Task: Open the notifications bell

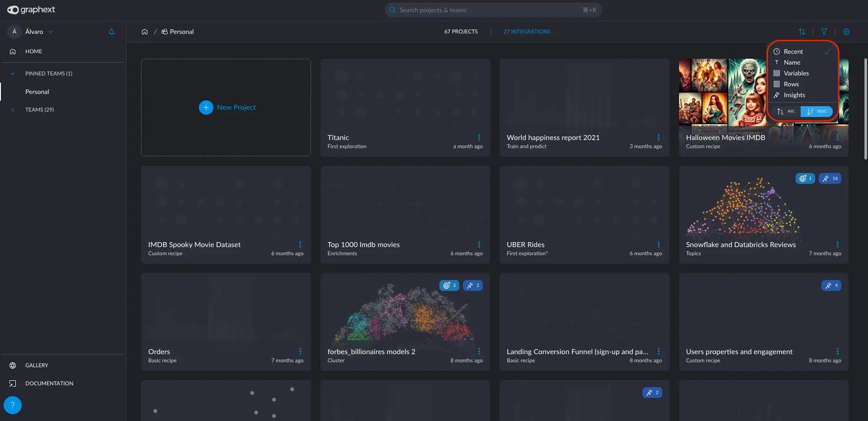Action: click(112, 32)
